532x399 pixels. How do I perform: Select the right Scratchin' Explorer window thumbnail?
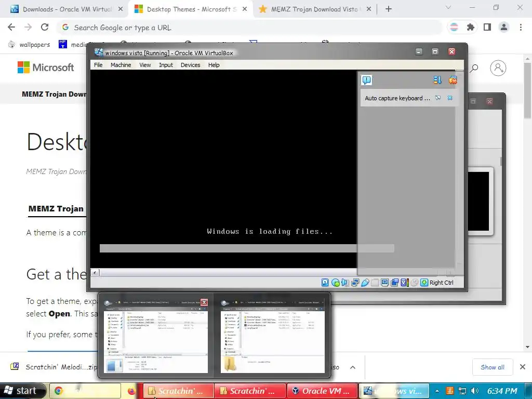(272, 336)
